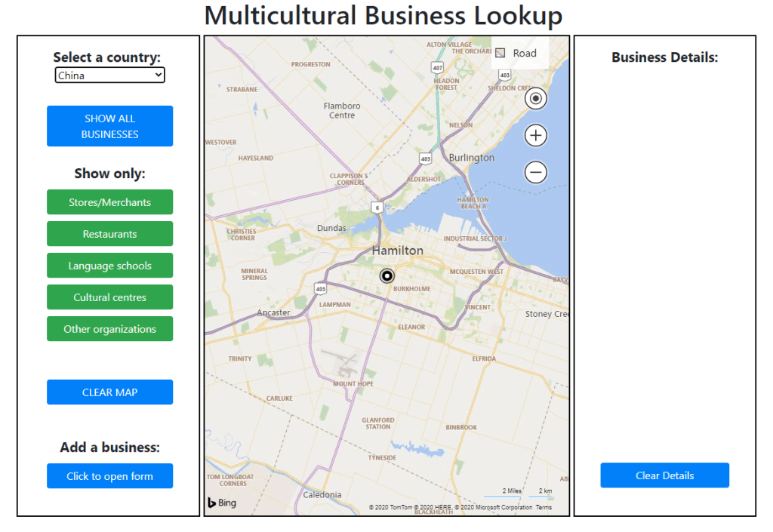Viewport: 773px width, 532px height.
Task: Filter by Other organizations
Action: pos(110,329)
